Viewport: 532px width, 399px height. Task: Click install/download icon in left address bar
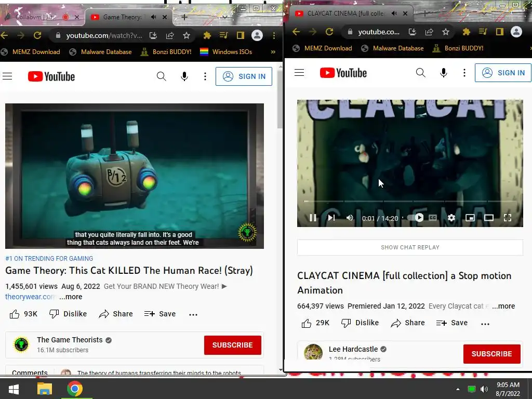153,35
